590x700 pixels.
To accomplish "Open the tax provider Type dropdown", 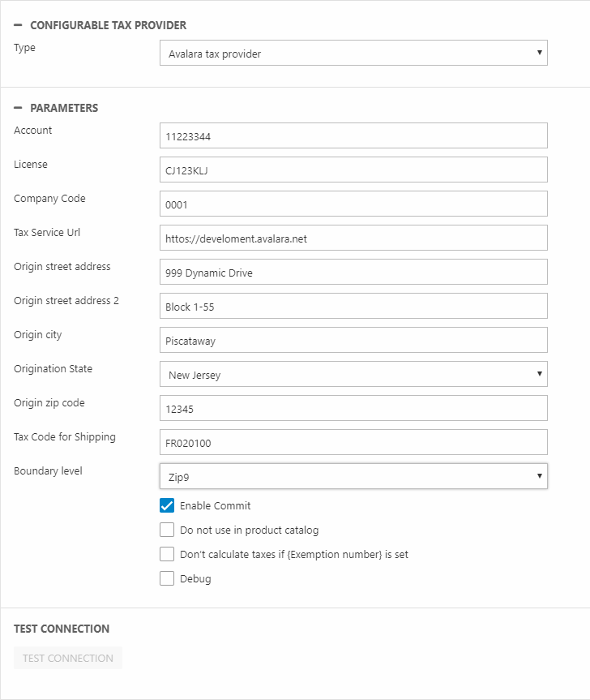I will pyautogui.click(x=353, y=54).
